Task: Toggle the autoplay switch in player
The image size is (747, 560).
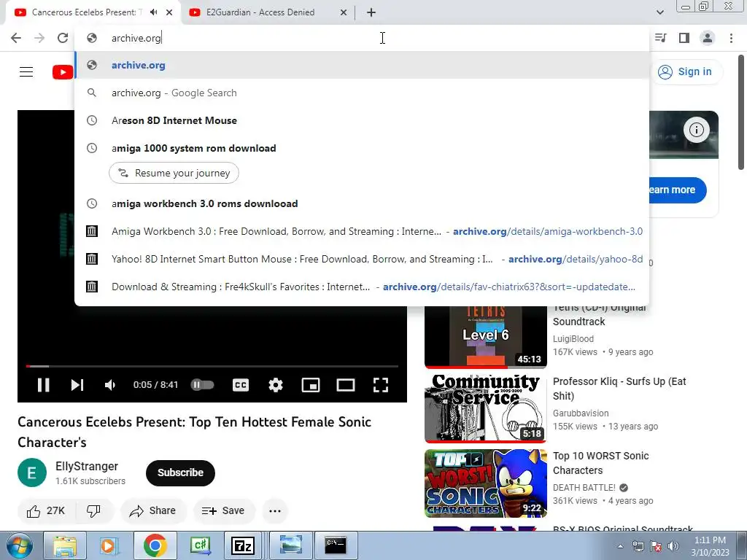Action: pyautogui.click(x=203, y=385)
